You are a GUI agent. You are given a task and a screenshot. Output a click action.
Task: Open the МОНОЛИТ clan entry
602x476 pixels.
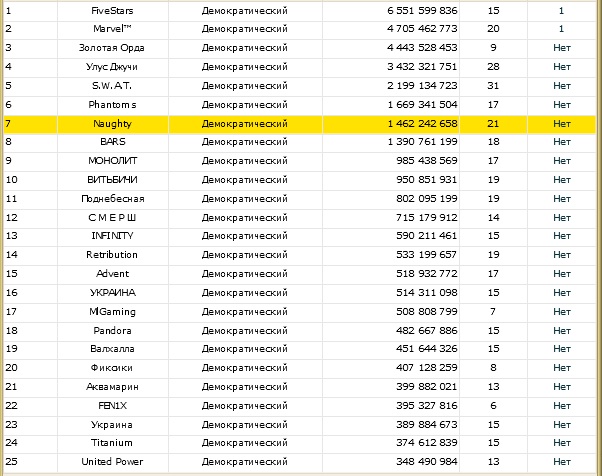[112, 161]
